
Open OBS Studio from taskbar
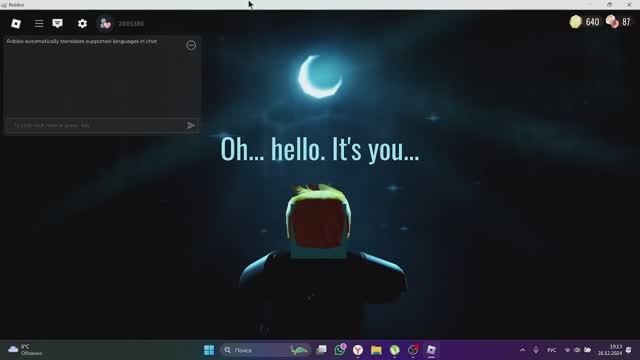coord(413,350)
